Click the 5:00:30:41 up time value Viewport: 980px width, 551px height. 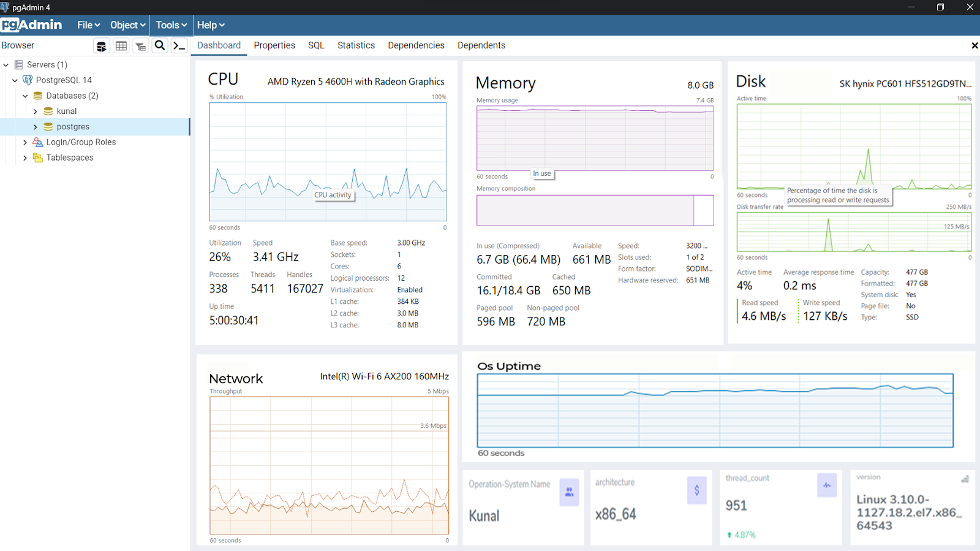point(234,321)
